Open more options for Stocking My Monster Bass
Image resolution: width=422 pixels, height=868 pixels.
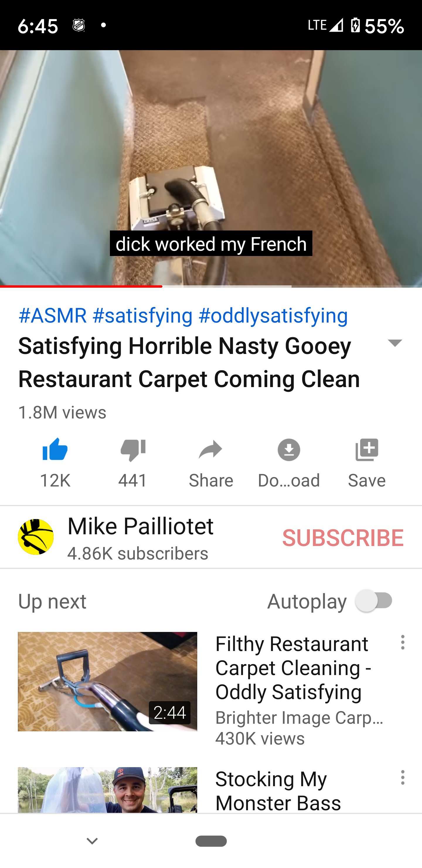pos(402,777)
